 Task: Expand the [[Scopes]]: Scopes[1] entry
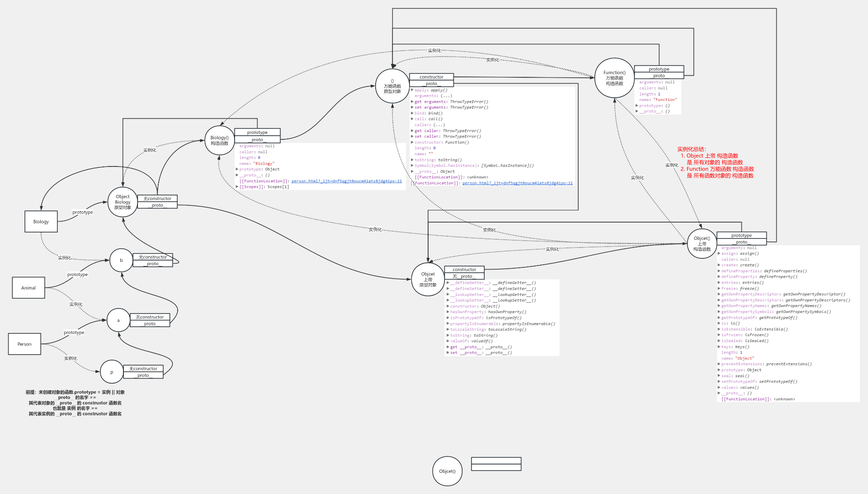click(237, 187)
